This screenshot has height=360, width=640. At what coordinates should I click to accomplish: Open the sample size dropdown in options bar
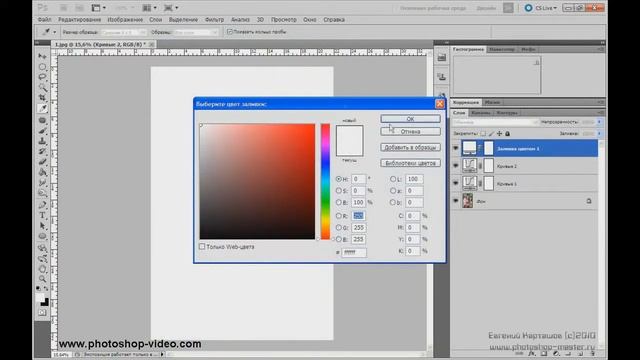pyautogui.click(x=124, y=32)
